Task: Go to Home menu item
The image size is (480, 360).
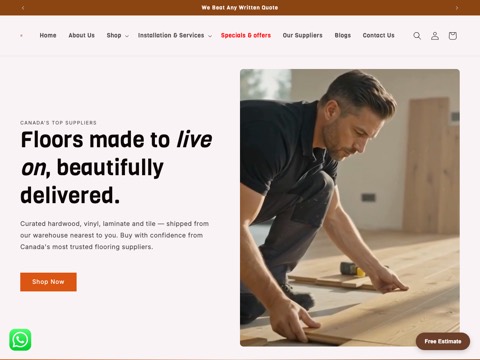Action: [x=48, y=35]
